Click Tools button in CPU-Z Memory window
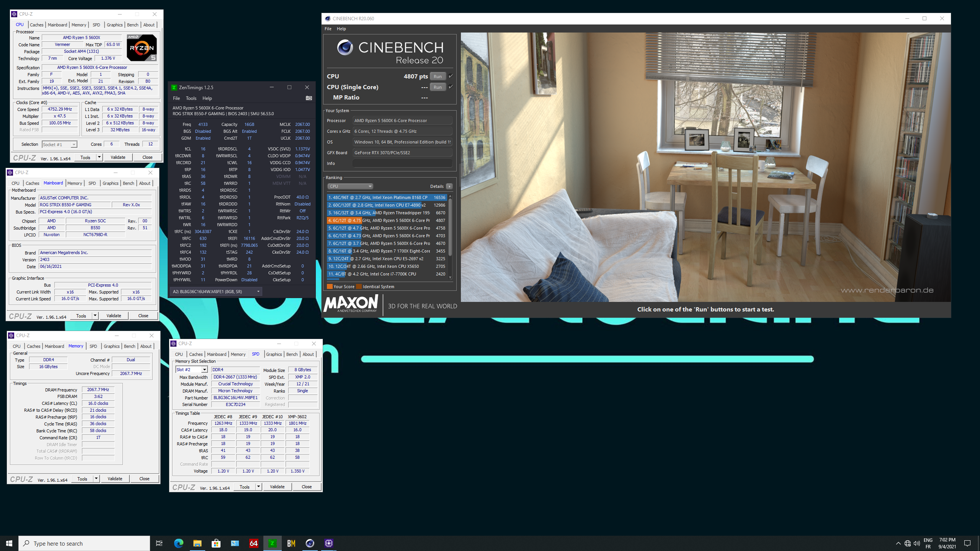 82,479
